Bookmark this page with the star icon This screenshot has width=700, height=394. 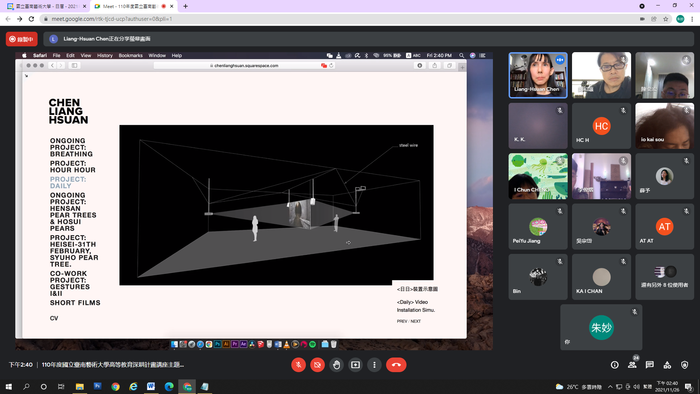coord(666,19)
